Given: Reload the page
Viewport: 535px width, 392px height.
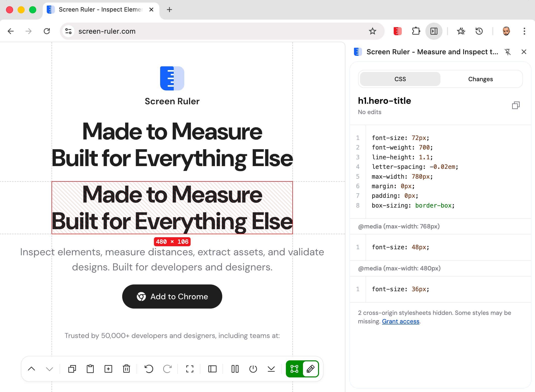Looking at the screenshot, I should 47,31.
